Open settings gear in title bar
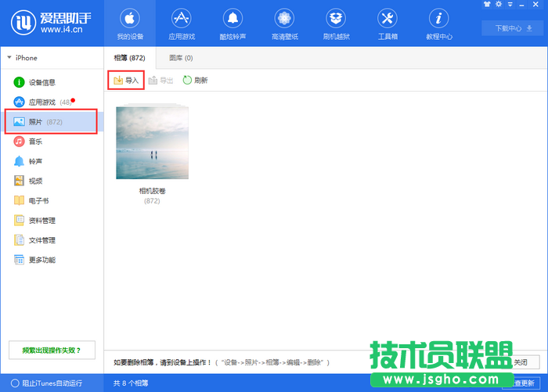Image resolution: width=548 pixels, height=392 pixels. point(499,4)
